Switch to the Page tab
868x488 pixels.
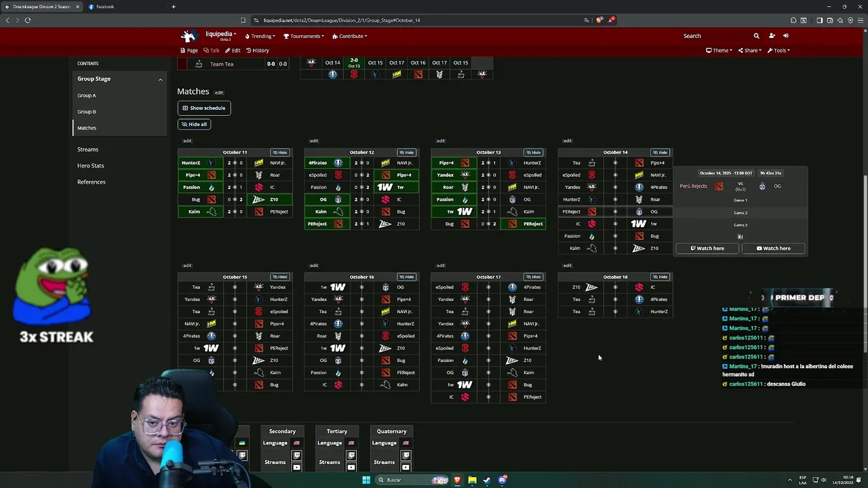(x=189, y=50)
